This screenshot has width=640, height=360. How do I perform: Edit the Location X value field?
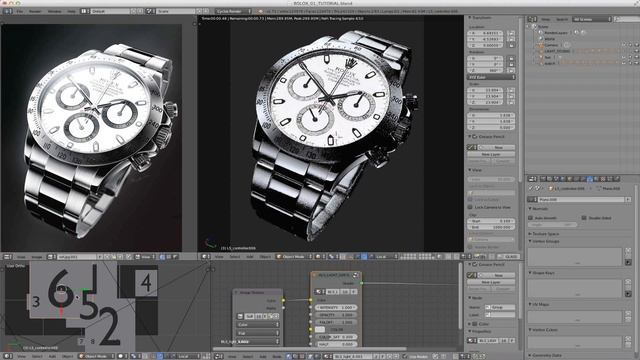pyautogui.click(x=485, y=33)
